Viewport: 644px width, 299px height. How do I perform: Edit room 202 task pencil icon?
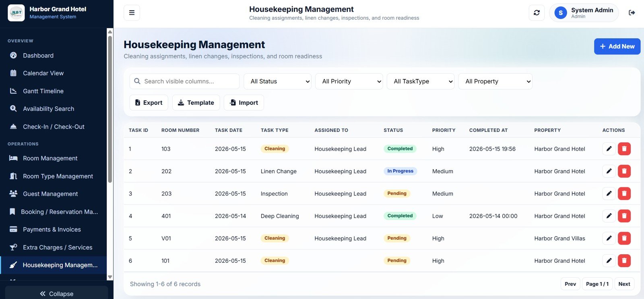(x=609, y=171)
